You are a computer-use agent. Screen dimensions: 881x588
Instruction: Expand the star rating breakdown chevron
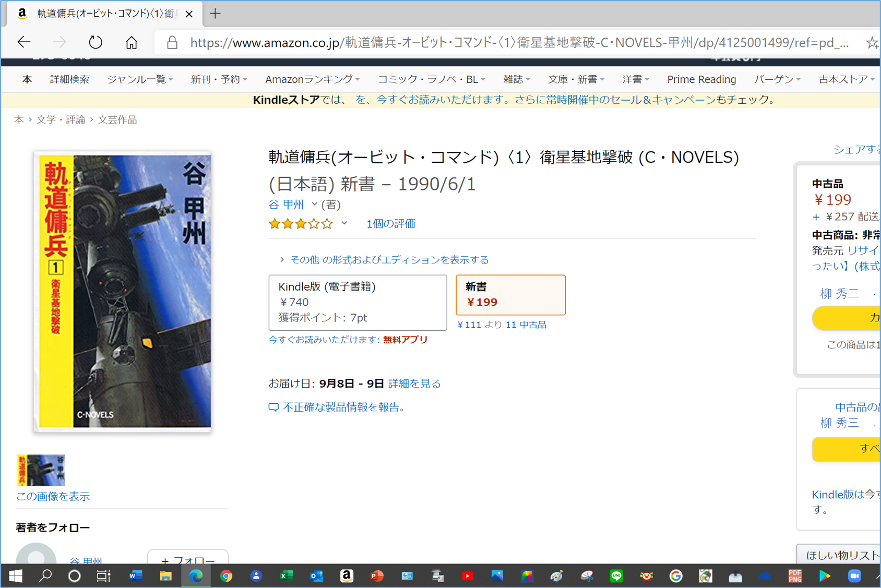(344, 223)
